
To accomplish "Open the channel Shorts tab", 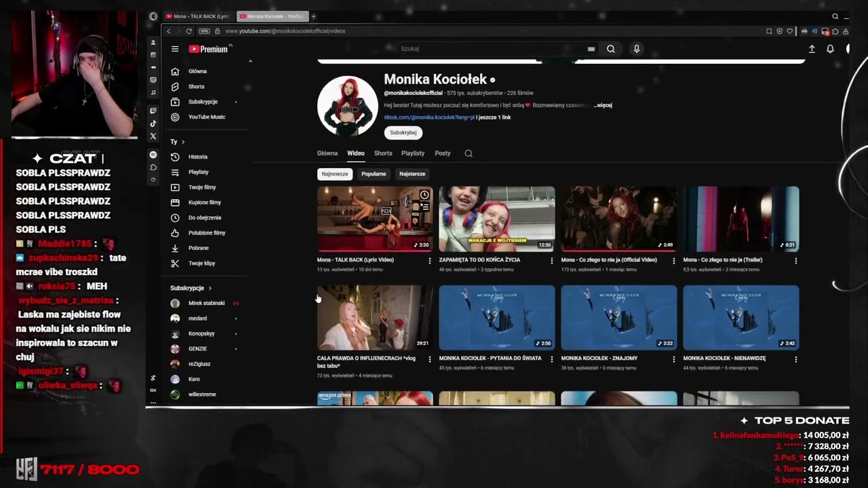I will click(383, 153).
